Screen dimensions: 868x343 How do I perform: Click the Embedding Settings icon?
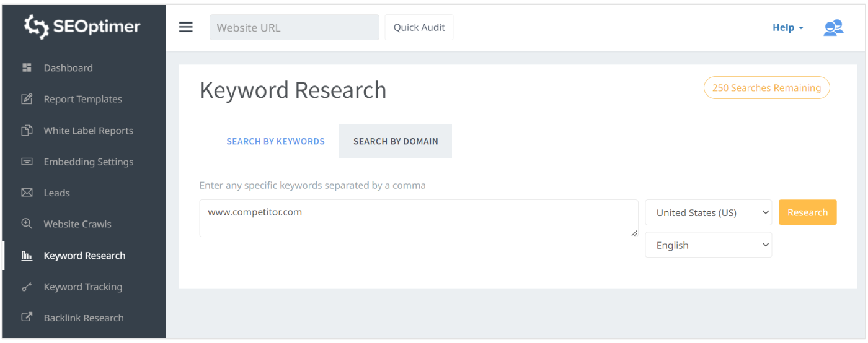(27, 162)
